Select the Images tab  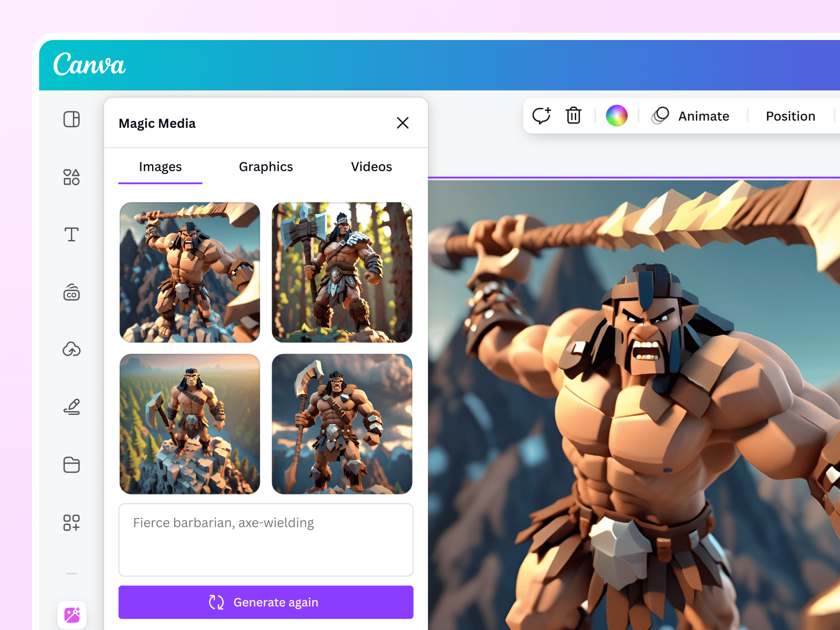pyautogui.click(x=160, y=166)
